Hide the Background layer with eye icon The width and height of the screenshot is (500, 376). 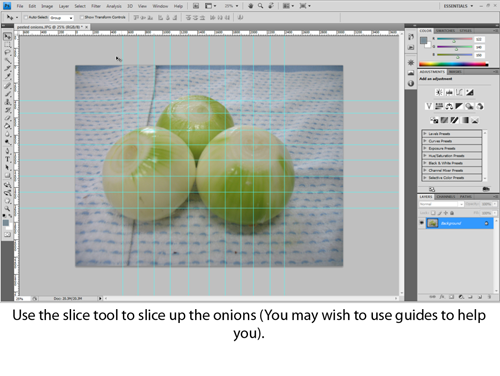422,223
